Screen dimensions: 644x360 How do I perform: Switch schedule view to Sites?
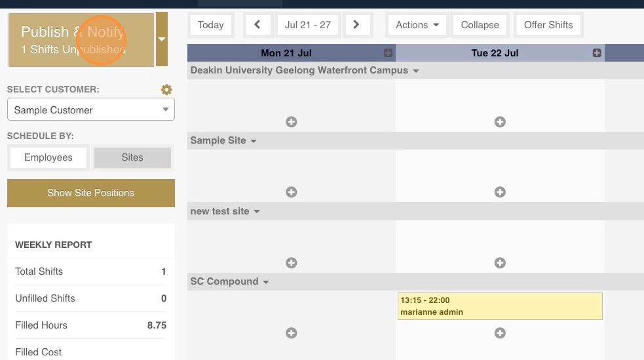(132, 157)
